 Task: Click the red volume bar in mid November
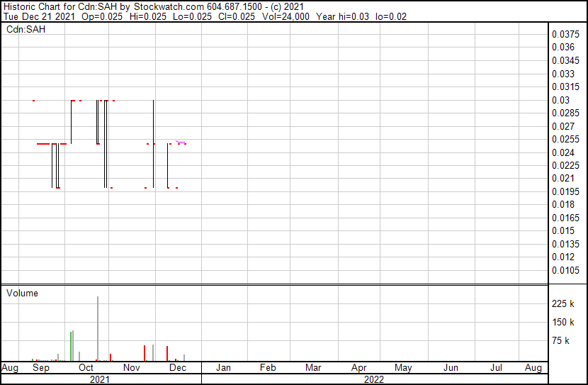pos(145,353)
